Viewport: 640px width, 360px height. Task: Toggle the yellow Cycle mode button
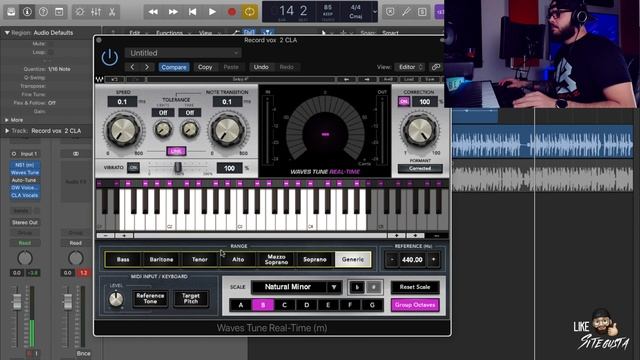point(249,12)
